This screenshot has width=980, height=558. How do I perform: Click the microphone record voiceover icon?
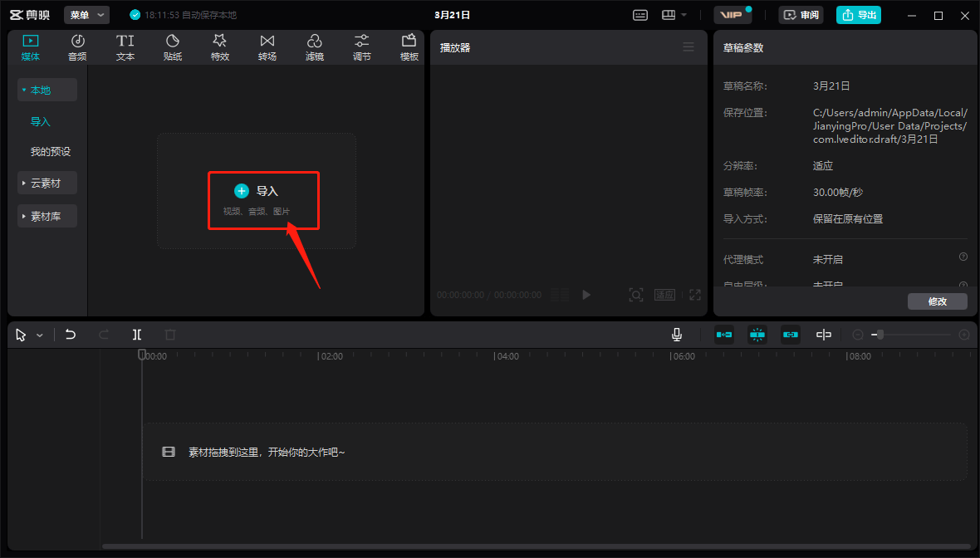676,335
